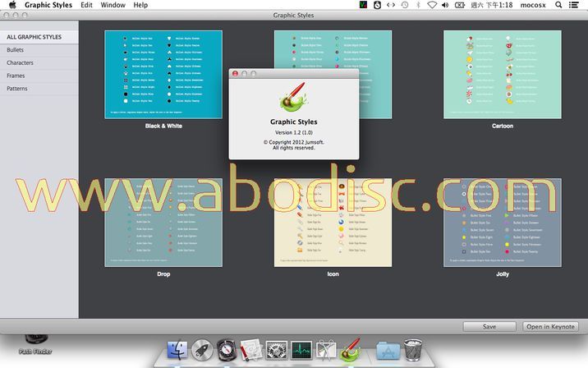Open Safari compass icon in dock
This screenshot has width=588, height=368.
pos(227,351)
